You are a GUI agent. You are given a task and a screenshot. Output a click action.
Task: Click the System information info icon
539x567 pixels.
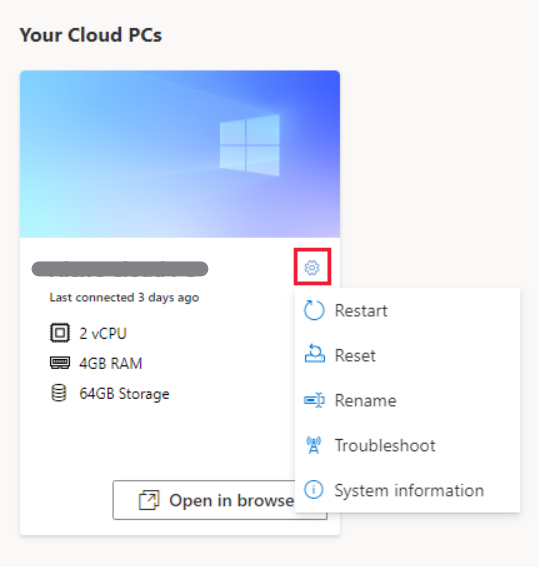(x=313, y=490)
